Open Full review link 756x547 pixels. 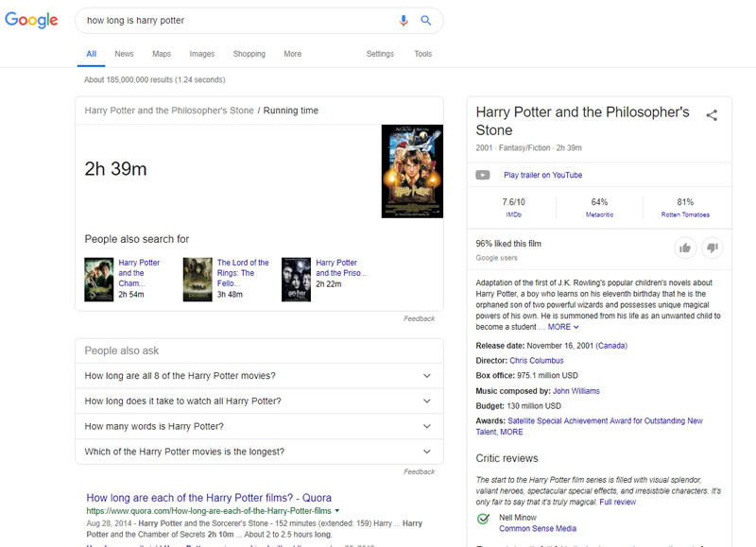tap(618, 503)
